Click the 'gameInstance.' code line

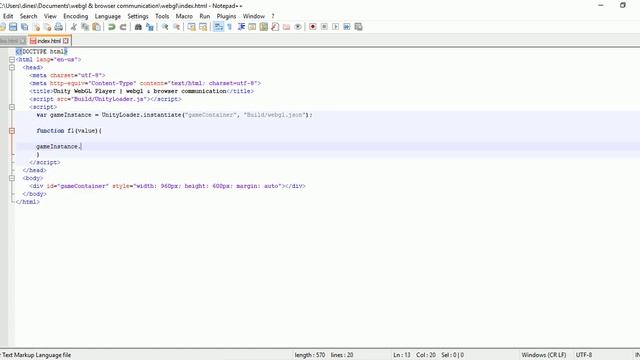point(59,147)
